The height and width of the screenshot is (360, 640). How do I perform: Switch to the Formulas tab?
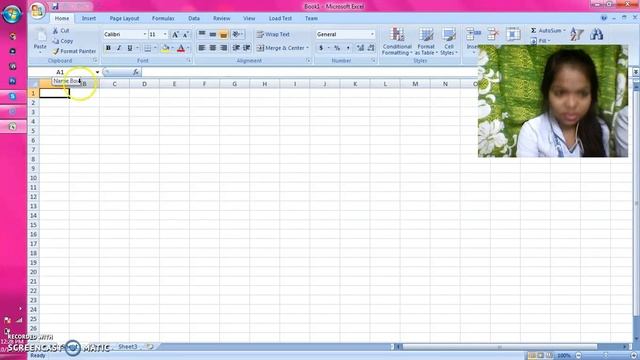pos(163,18)
